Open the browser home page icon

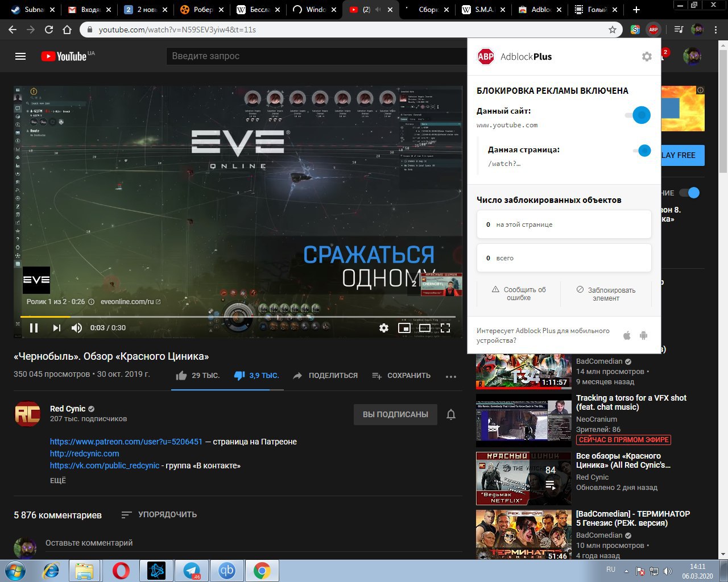67,29
